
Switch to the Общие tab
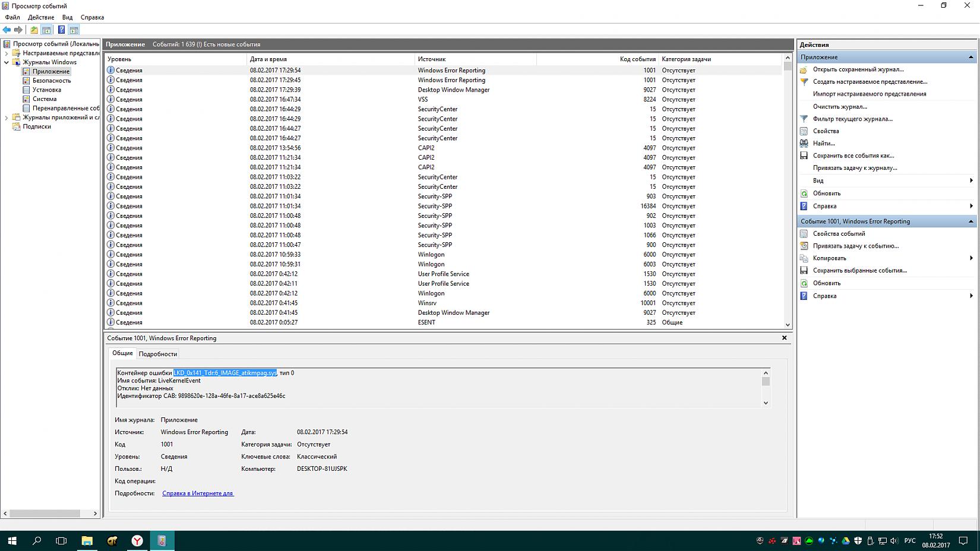123,353
